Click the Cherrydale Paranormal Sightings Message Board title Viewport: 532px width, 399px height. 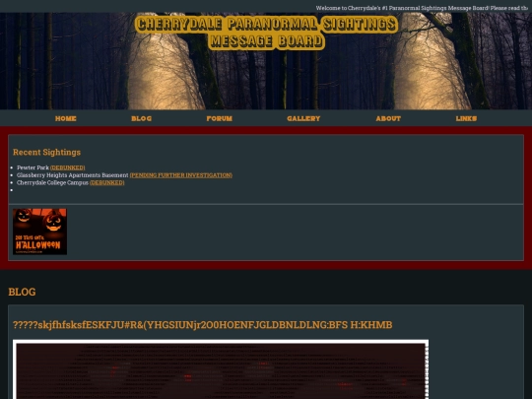click(x=266, y=33)
